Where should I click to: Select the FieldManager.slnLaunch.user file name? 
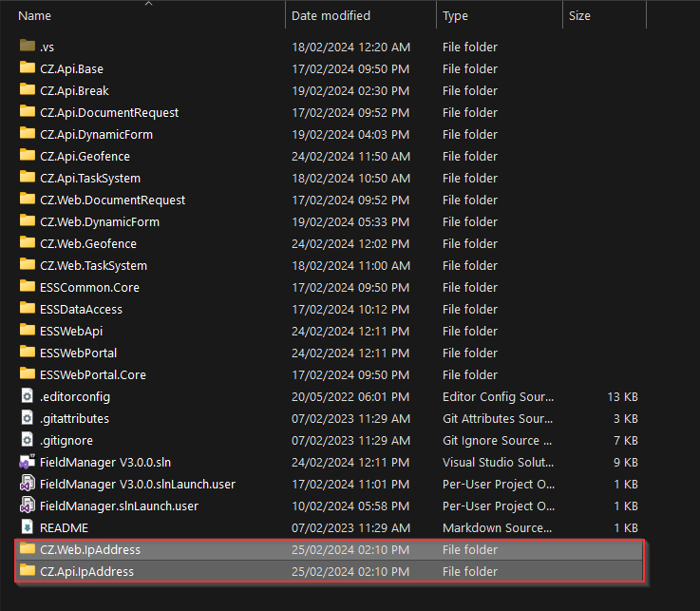119,506
